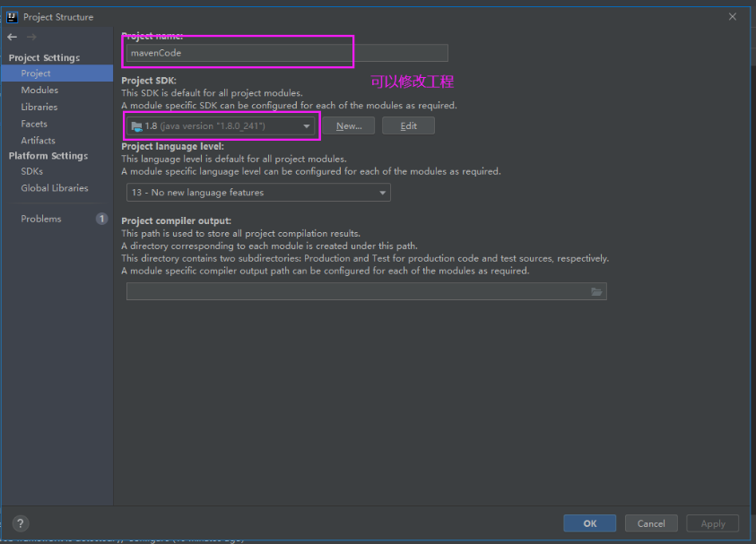Image resolution: width=756 pixels, height=544 pixels.
Task: Click the Project compiler output path field
Action: pyautogui.click(x=367, y=291)
